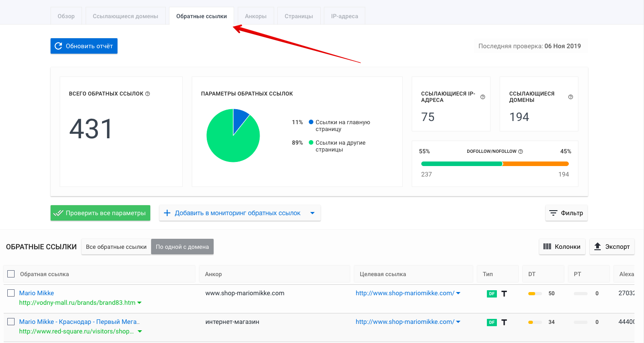Click the orange nofollow portion of the bar

coord(536,164)
